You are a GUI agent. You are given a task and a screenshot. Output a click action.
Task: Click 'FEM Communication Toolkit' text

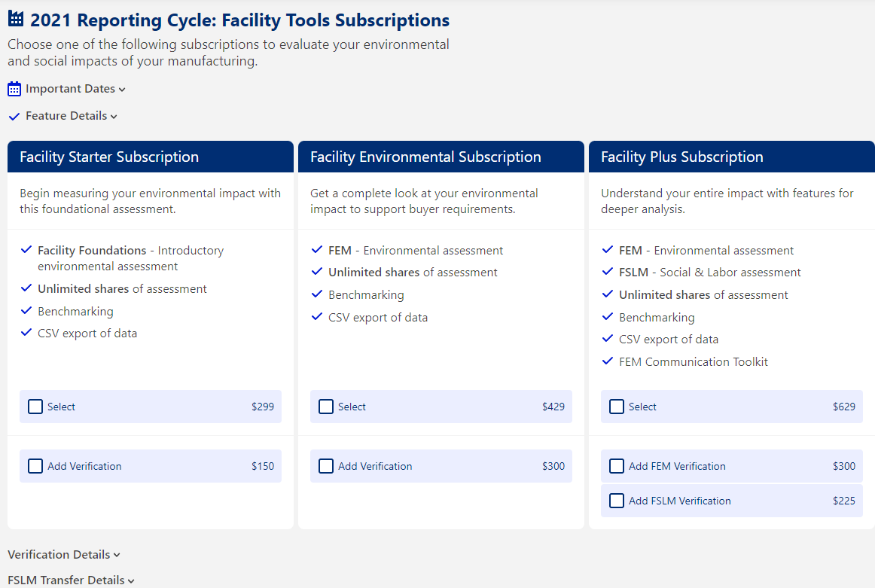[693, 362]
